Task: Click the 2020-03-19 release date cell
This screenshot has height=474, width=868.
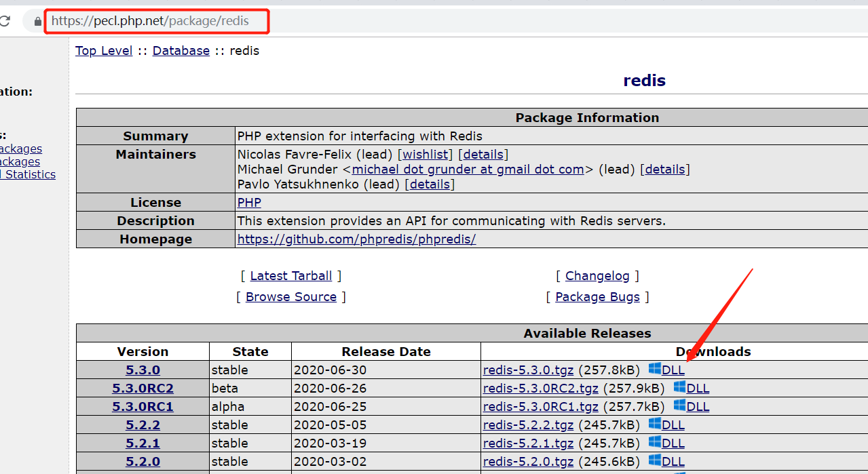Action: point(386,443)
